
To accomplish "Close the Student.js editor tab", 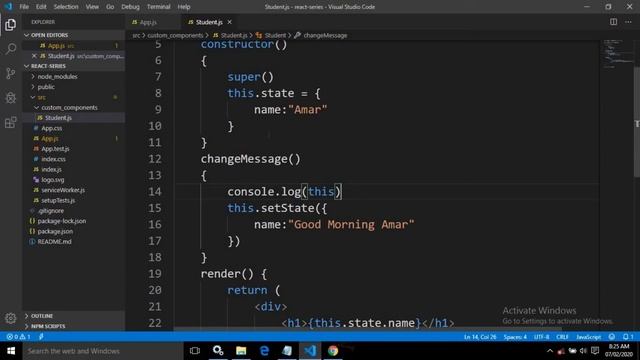I will [x=229, y=22].
